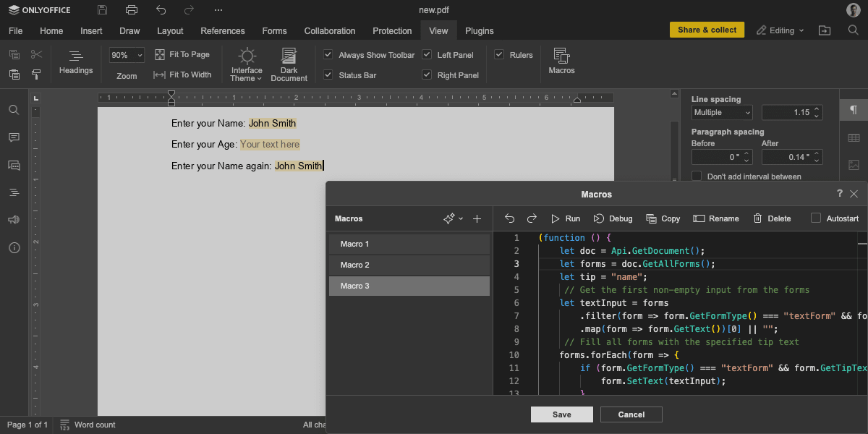Open paragraph settings tab in right panel
The width and height of the screenshot is (868, 434).
pos(854,110)
